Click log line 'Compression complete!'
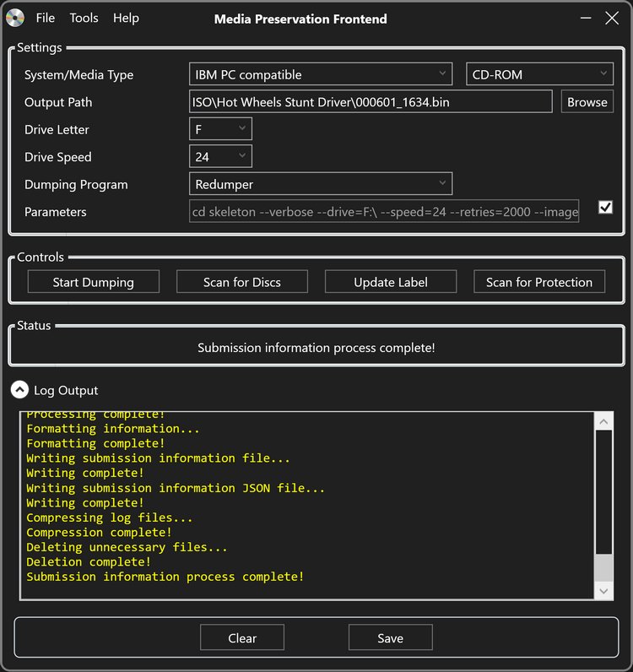633x672 pixels. click(99, 533)
